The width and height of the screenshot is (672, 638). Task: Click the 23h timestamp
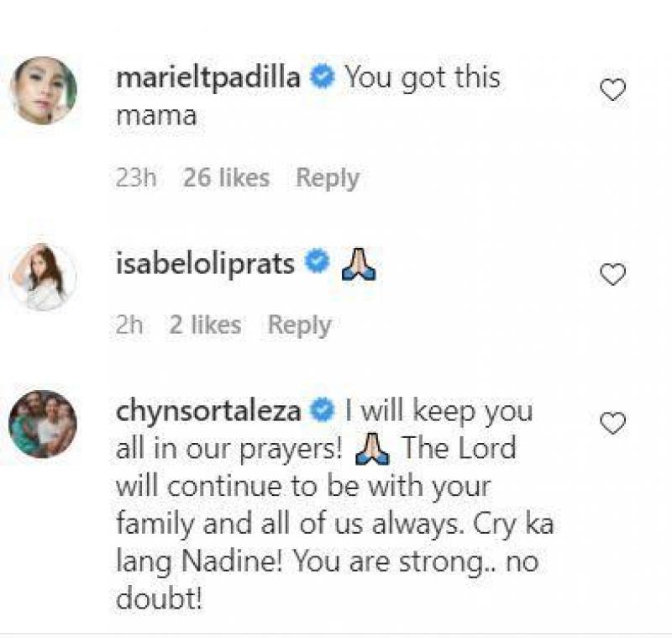pyautogui.click(x=136, y=178)
